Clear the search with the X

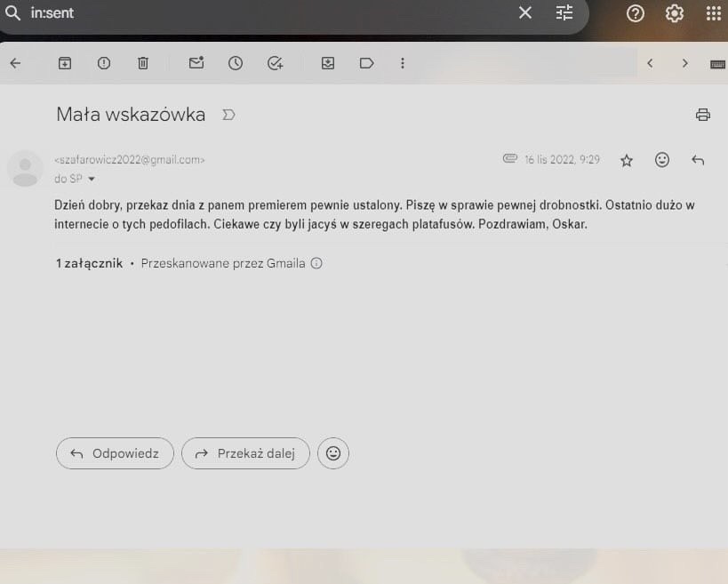[525, 13]
